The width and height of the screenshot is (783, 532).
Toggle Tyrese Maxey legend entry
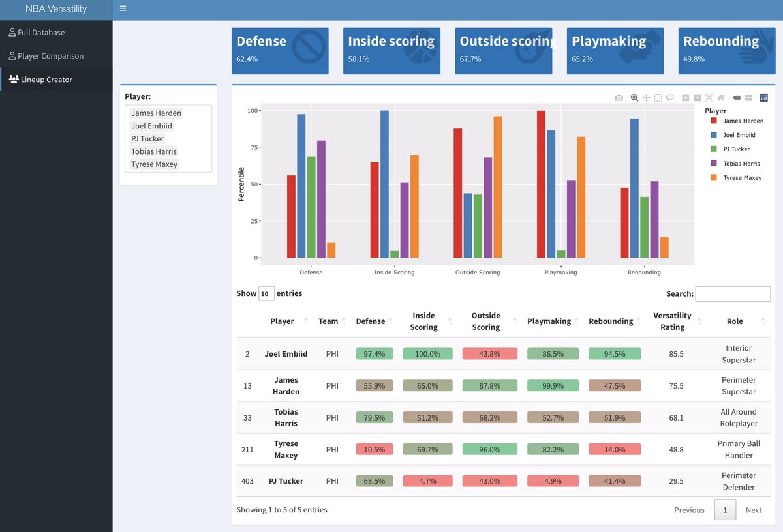tap(737, 178)
